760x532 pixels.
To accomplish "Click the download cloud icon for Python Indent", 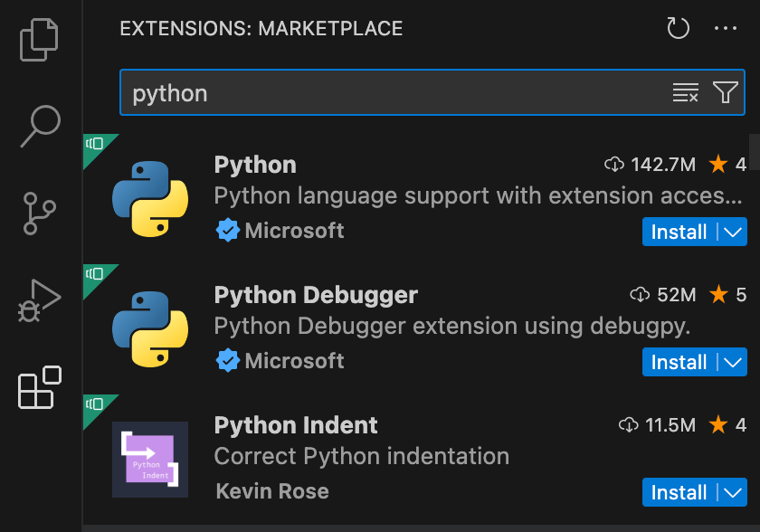I will (x=628, y=425).
